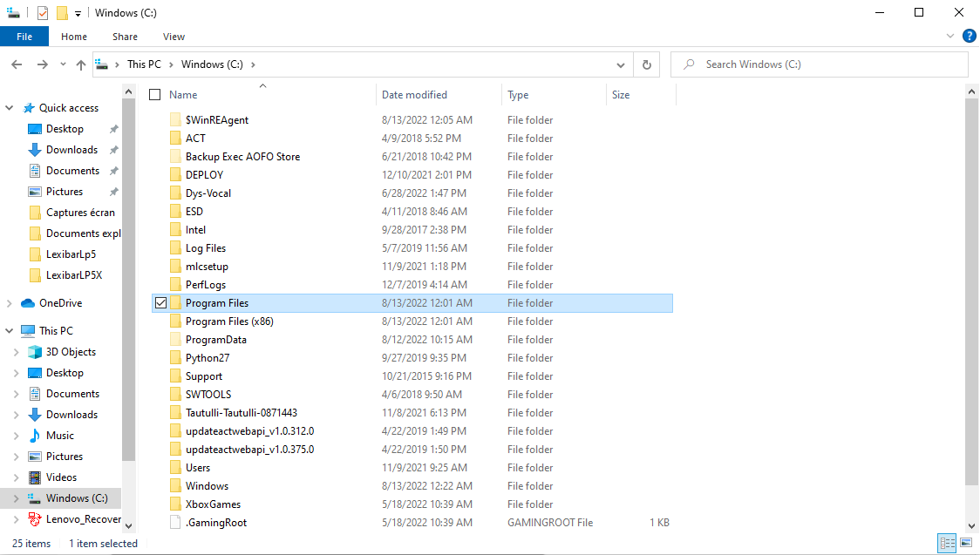
Task: Open the View ribbon tab
Action: (174, 37)
